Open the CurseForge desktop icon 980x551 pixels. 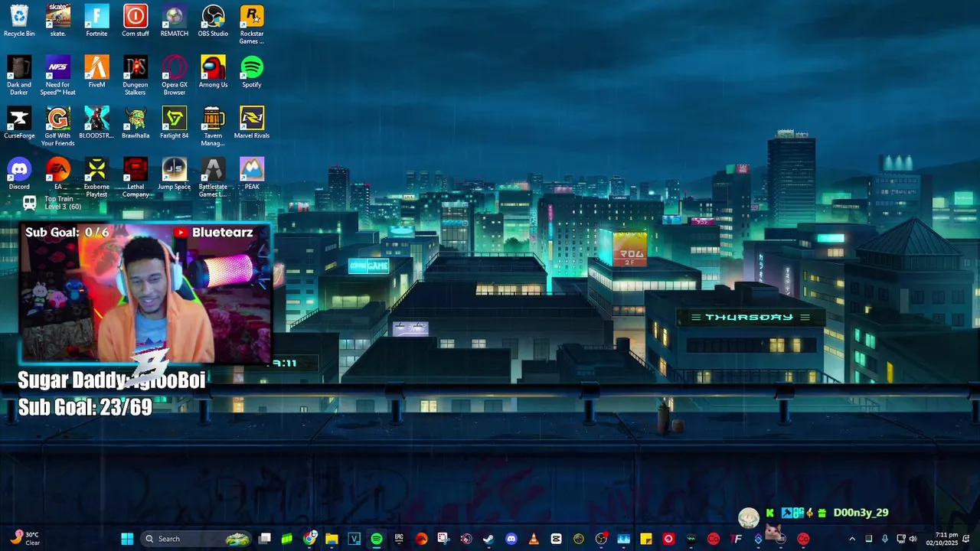click(x=19, y=122)
